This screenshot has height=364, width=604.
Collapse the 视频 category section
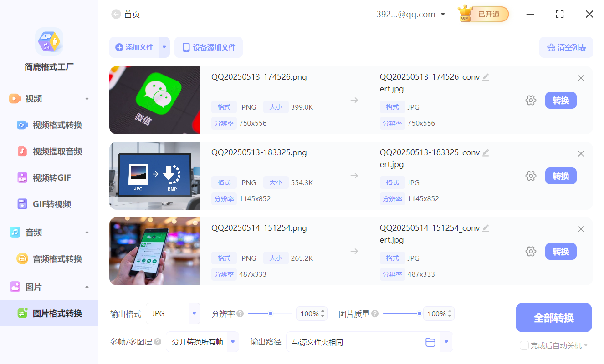(87, 98)
